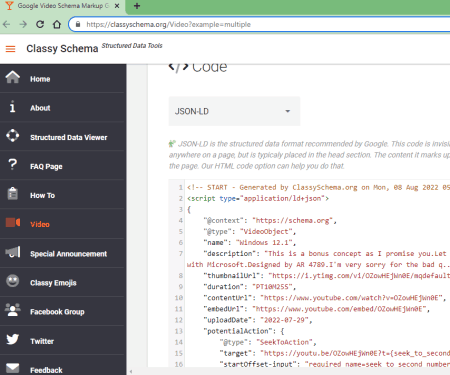
Task: Click the "name": "Windows 12.1" code line
Action: (x=249, y=242)
